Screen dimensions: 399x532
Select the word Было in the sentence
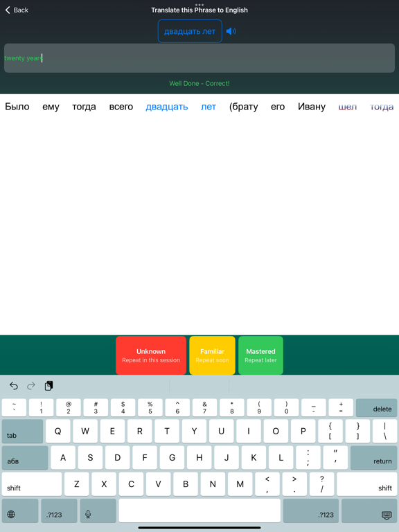[x=17, y=107]
